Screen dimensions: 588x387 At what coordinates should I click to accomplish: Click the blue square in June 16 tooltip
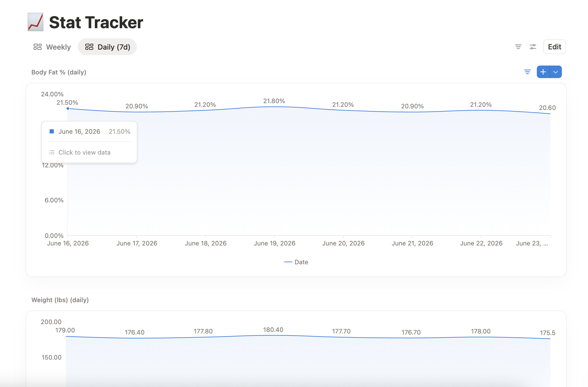tap(52, 131)
